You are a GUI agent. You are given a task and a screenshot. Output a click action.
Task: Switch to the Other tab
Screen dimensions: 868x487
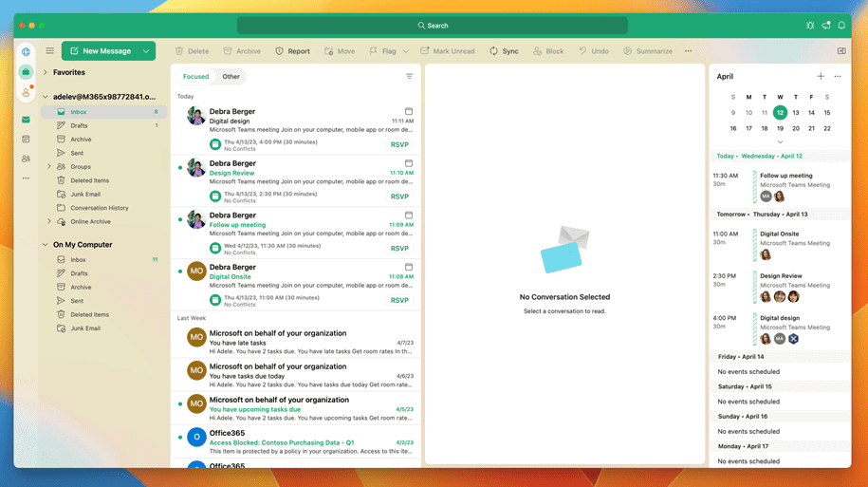(231, 77)
